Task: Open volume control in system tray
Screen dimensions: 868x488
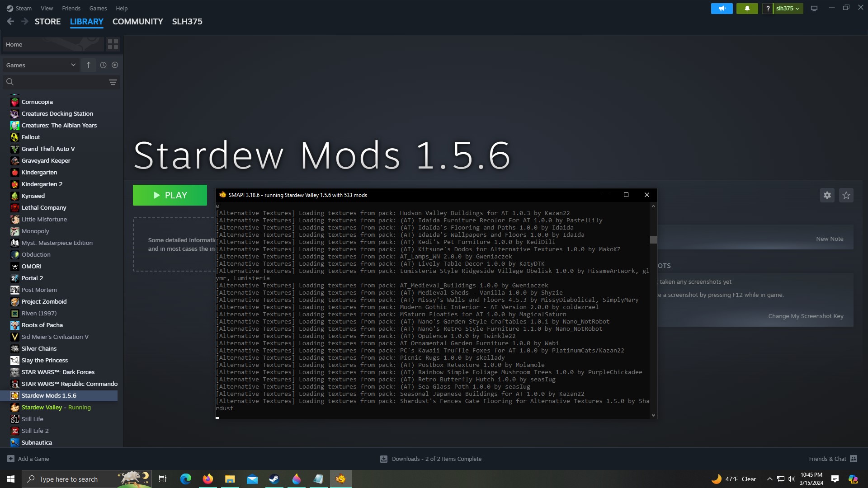Action: click(791, 479)
